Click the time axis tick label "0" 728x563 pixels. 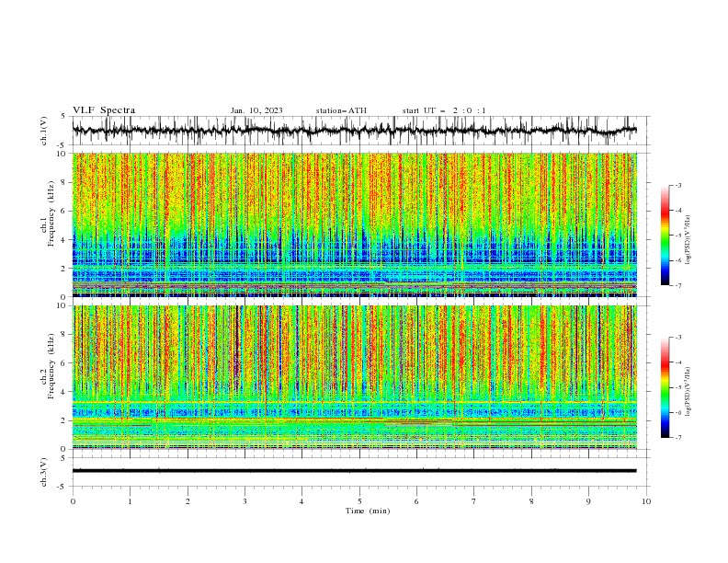coord(73,501)
